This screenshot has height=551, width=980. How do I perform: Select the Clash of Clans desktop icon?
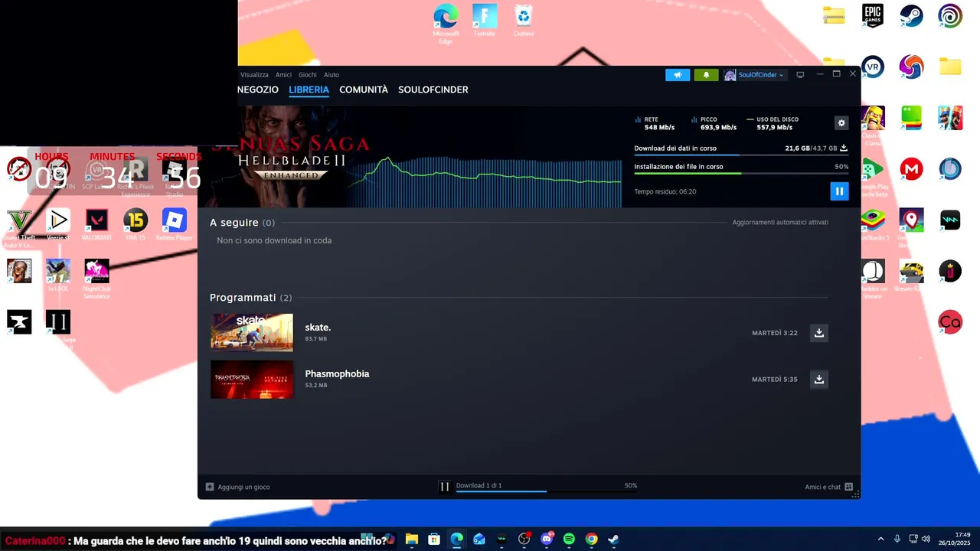[x=872, y=125]
